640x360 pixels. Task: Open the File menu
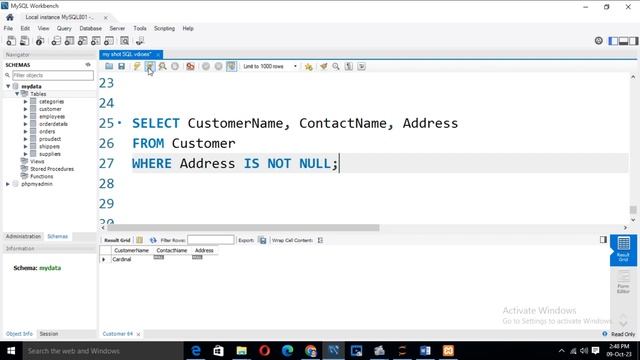[8, 29]
